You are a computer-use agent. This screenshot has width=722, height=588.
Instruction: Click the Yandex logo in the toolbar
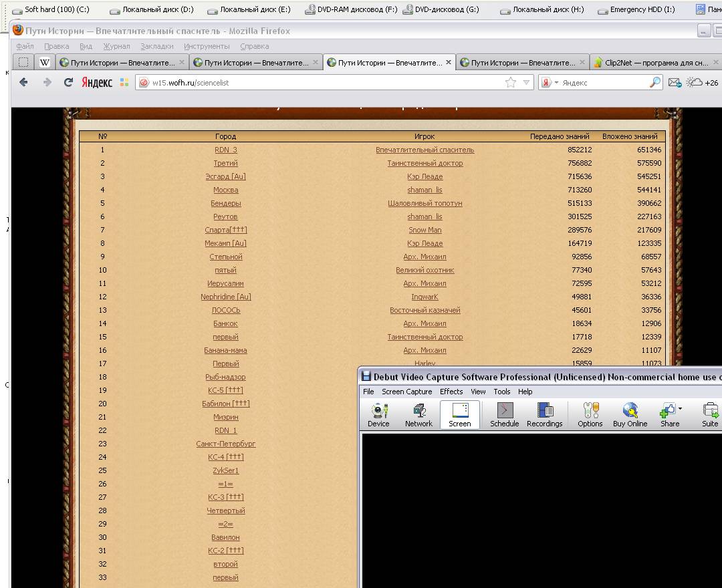(97, 82)
